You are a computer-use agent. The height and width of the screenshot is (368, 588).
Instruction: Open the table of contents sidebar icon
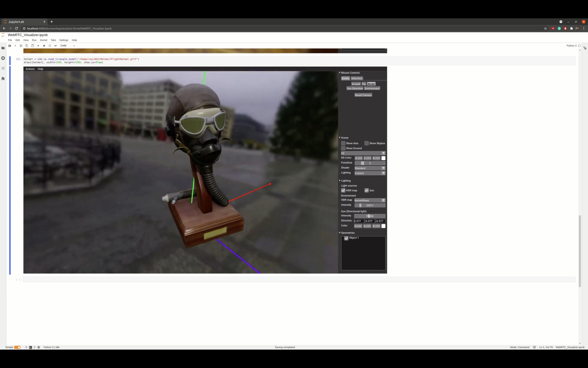pos(3,68)
